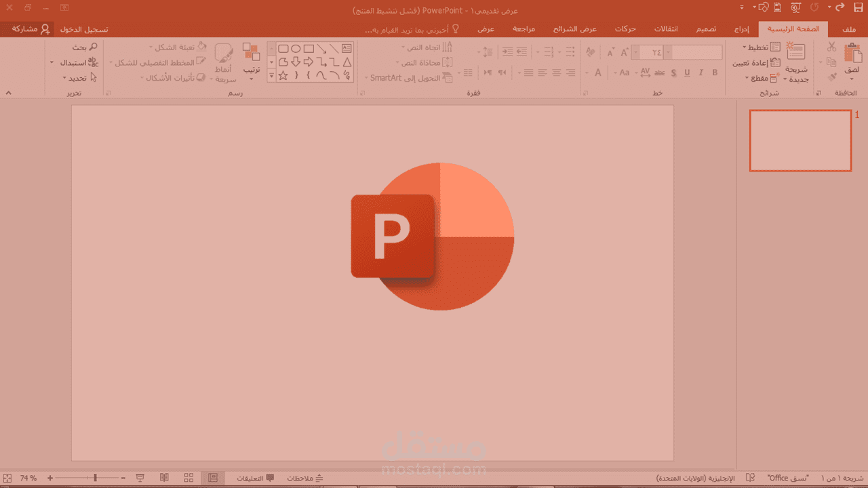Click the numbered list icon

click(549, 52)
